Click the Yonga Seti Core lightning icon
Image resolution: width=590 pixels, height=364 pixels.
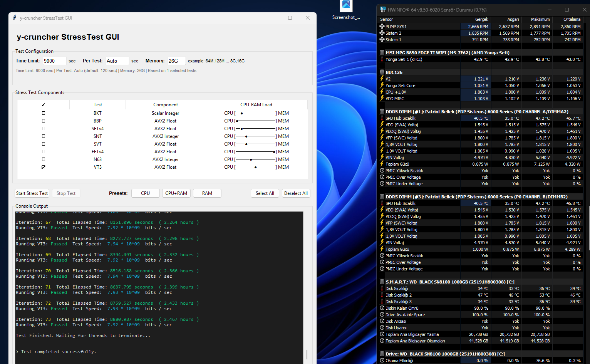point(382,86)
